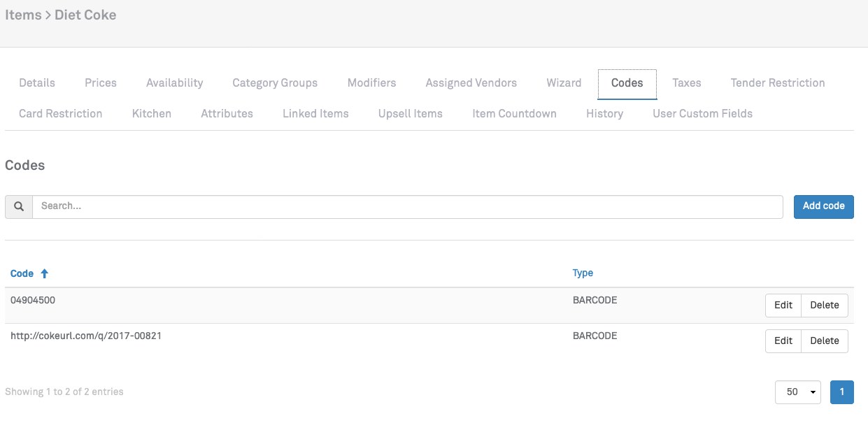Image resolution: width=868 pixels, height=444 pixels.
Task: Click into the codes Search field
Action: pos(407,206)
